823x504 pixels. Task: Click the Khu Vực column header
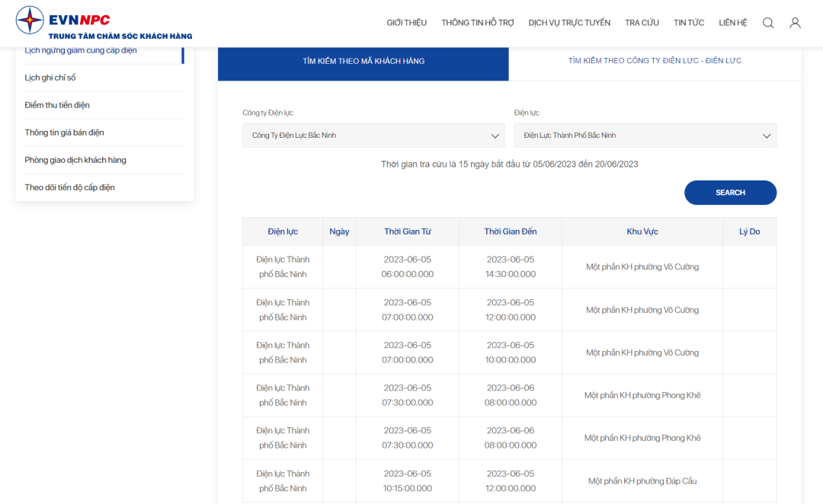coord(642,231)
